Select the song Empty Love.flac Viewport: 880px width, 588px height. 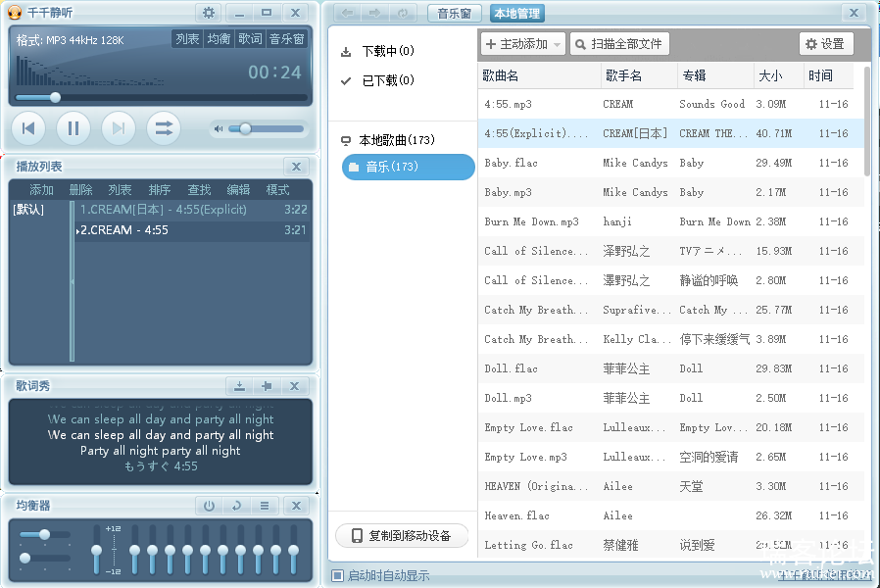[x=670, y=427]
